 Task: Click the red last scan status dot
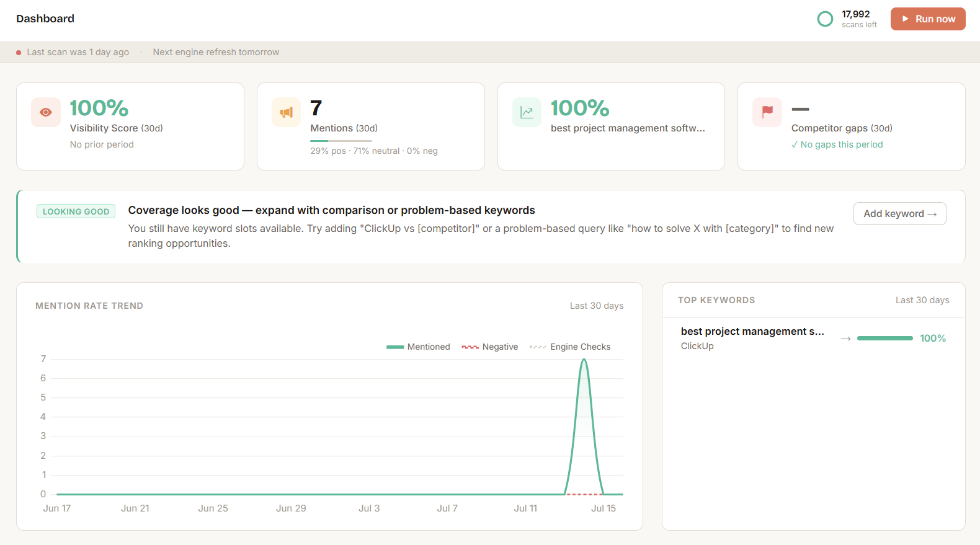(19, 53)
